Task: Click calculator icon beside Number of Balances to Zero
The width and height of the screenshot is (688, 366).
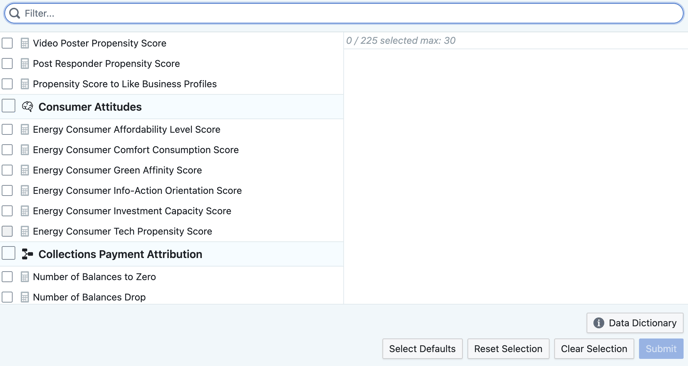Action: (25, 277)
